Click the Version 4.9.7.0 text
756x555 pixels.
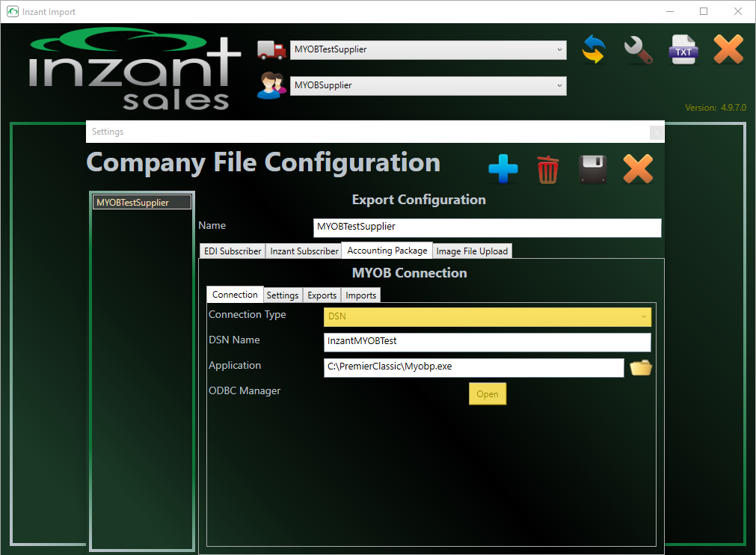point(716,108)
